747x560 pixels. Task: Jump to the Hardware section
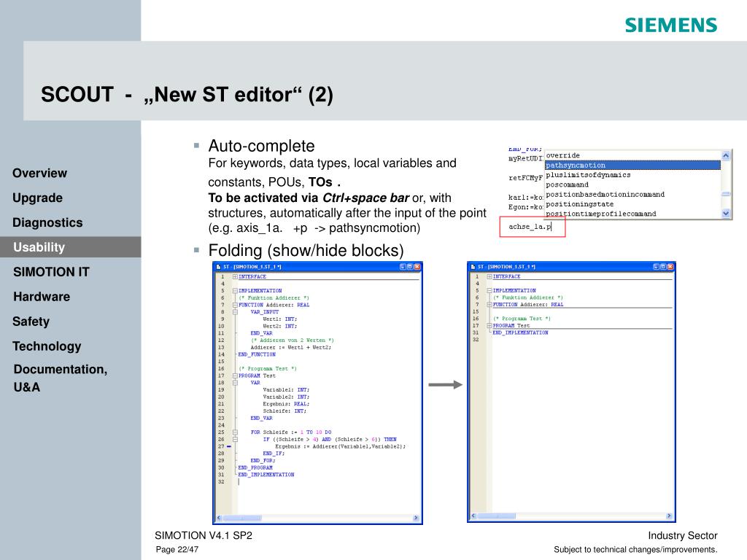tap(42, 297)
